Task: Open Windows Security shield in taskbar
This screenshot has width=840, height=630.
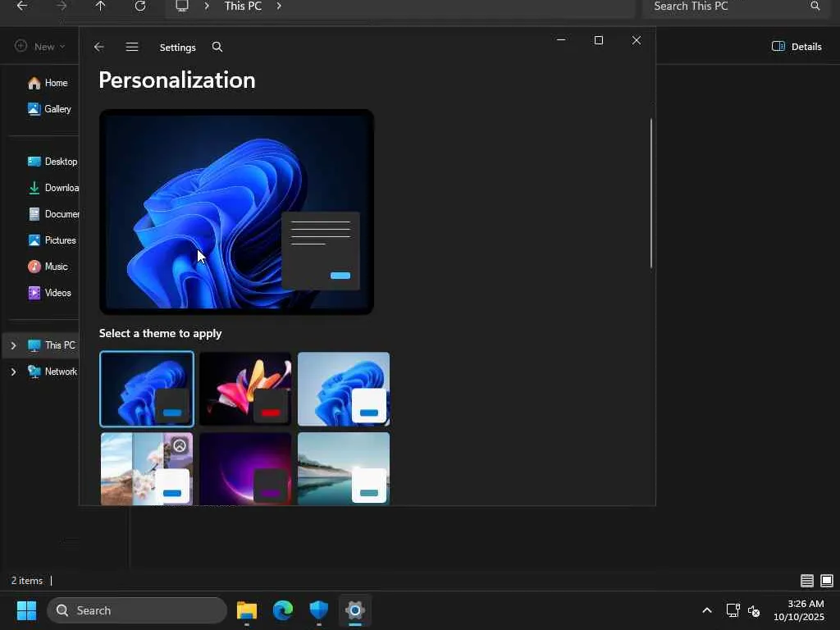Action: click(x=319, y=610)
